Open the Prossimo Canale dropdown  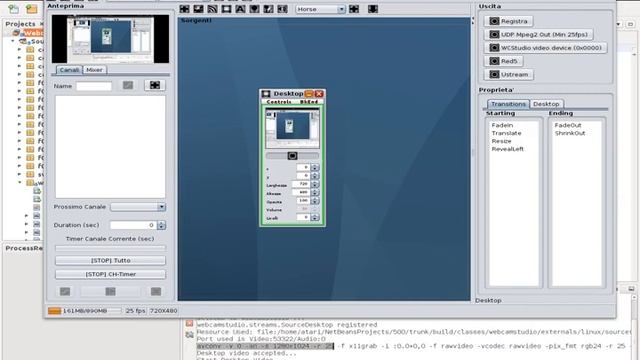click(x=138, y=207)
